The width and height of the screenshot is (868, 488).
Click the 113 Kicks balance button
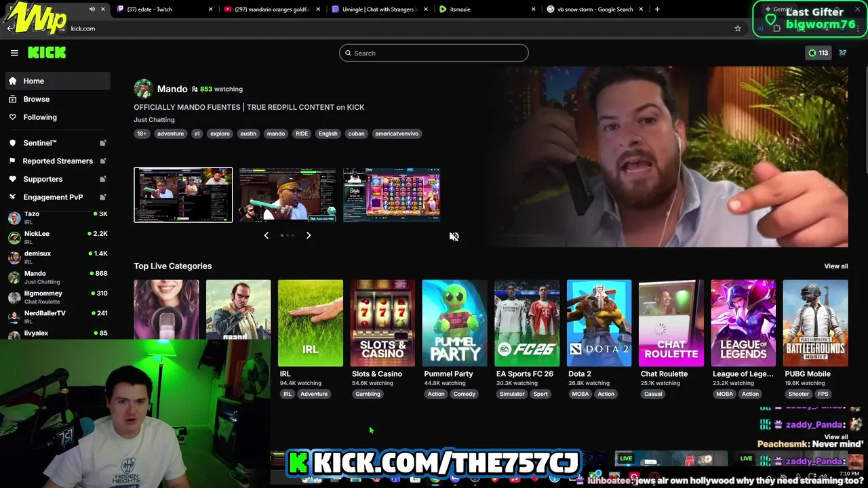click(x=818, y=53)
